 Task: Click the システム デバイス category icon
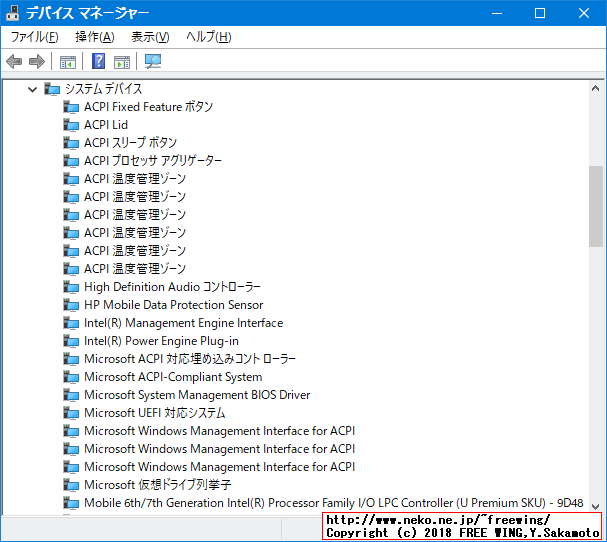pyautogui.click(x=52, y=89)
